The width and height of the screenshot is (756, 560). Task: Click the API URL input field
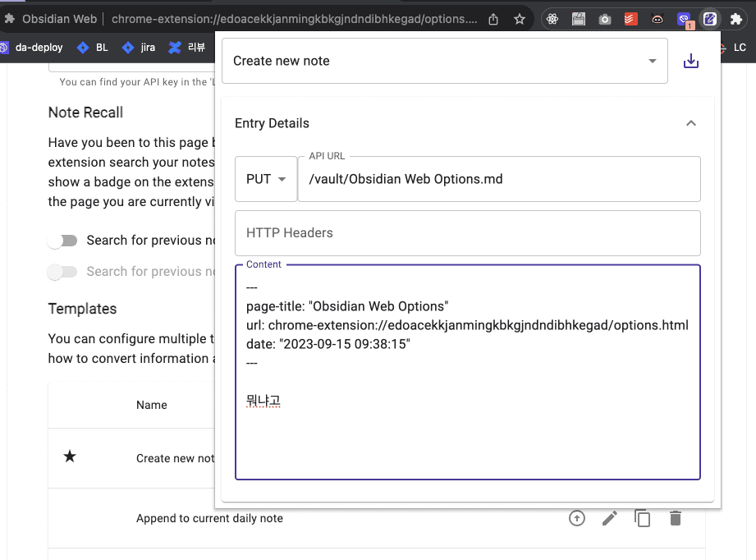(x=499, y=179)
